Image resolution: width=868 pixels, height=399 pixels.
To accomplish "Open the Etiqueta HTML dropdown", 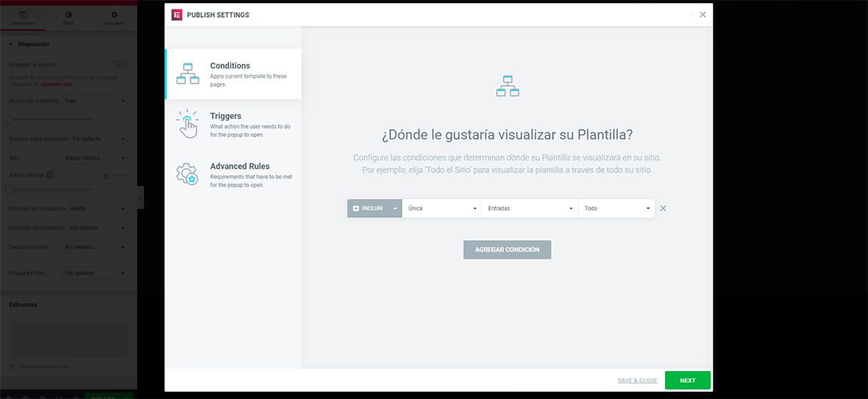I will point(95,273).
